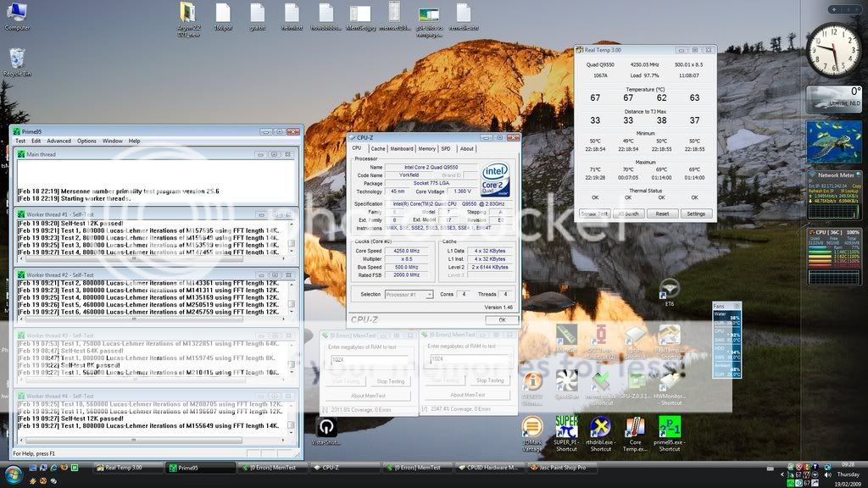Switch to Jasc Paint Shop Pro in taskbar
868x488 pixels.
click(562, 468)
